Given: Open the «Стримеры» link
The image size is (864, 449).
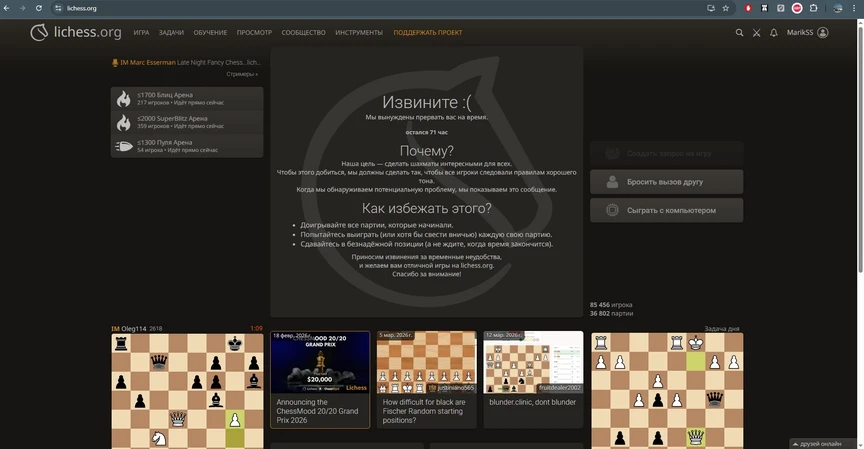Looking at the screenshot, I should tap(241, 74).
